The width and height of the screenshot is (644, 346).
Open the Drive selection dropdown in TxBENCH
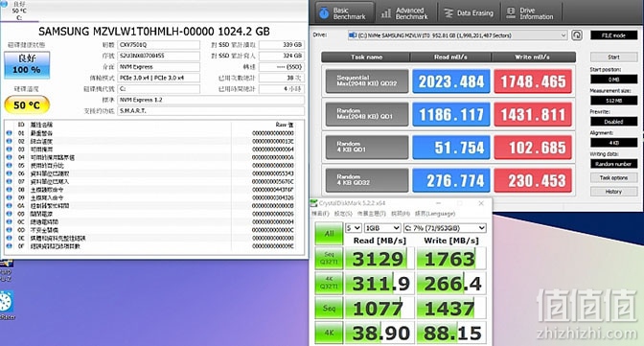(x=457, y=35)
